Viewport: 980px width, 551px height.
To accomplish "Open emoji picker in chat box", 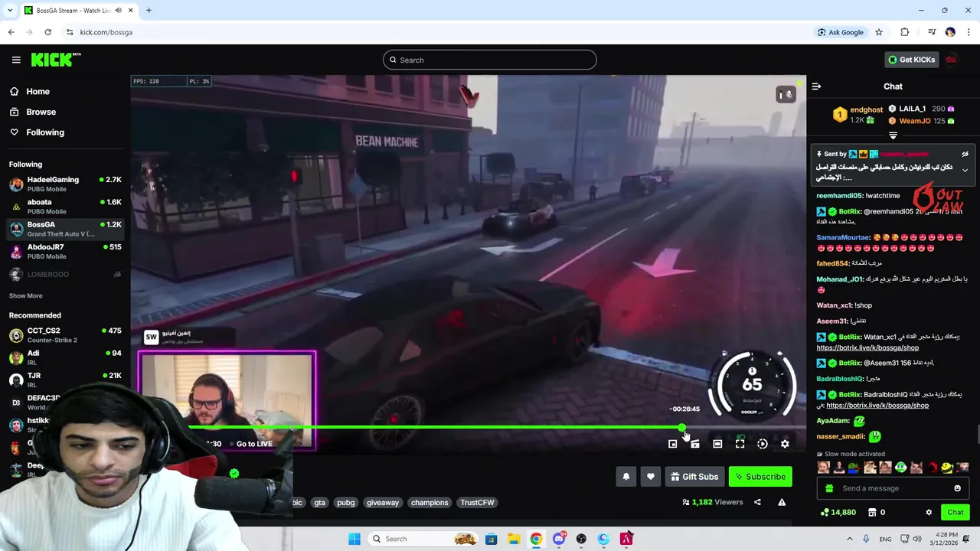I will point(957,488).
